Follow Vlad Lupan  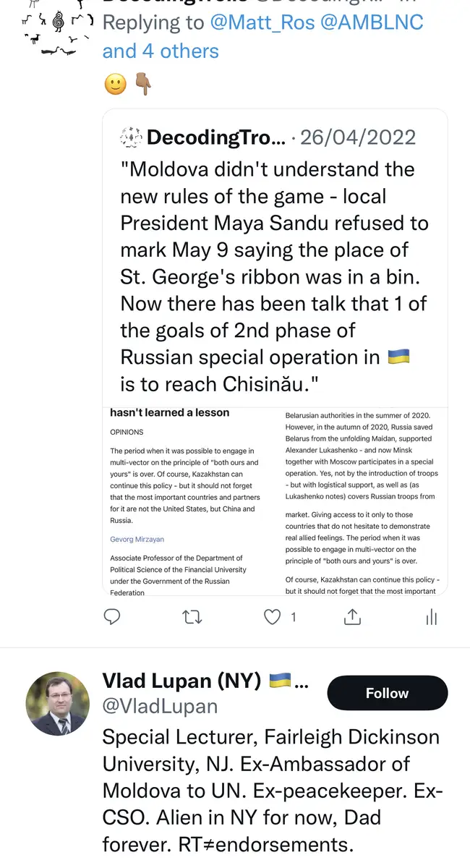click(x=387, y=693)
